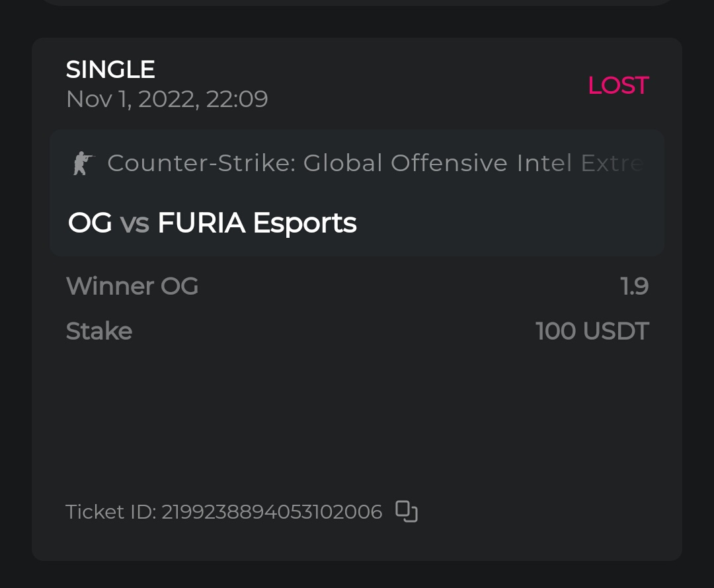714x588 pixels.
Task: Click the pink LOST status label
Action: [618, 85]
